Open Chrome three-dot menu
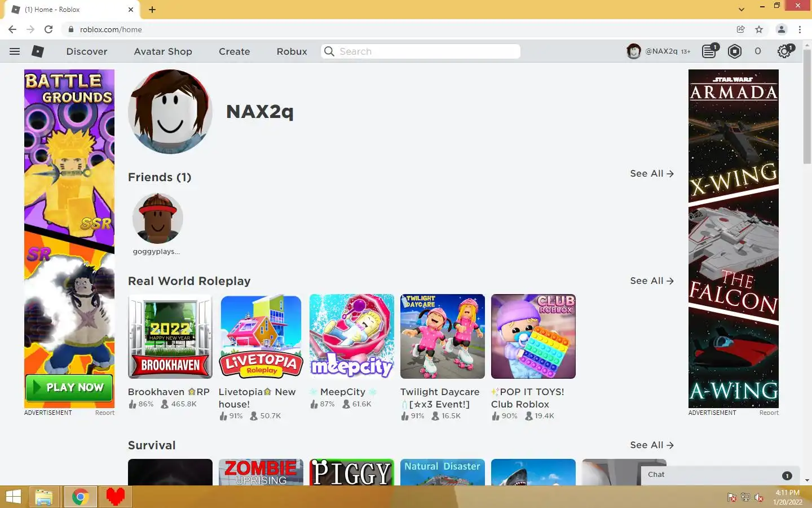Viewport: 812px width, 508px height. coord(800,29)
